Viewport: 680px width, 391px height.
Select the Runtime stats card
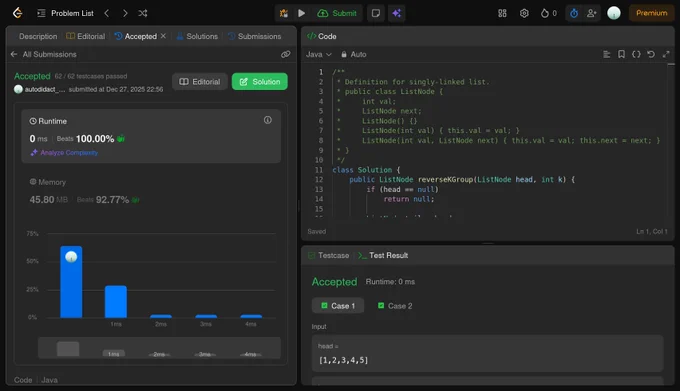[151, 136]
